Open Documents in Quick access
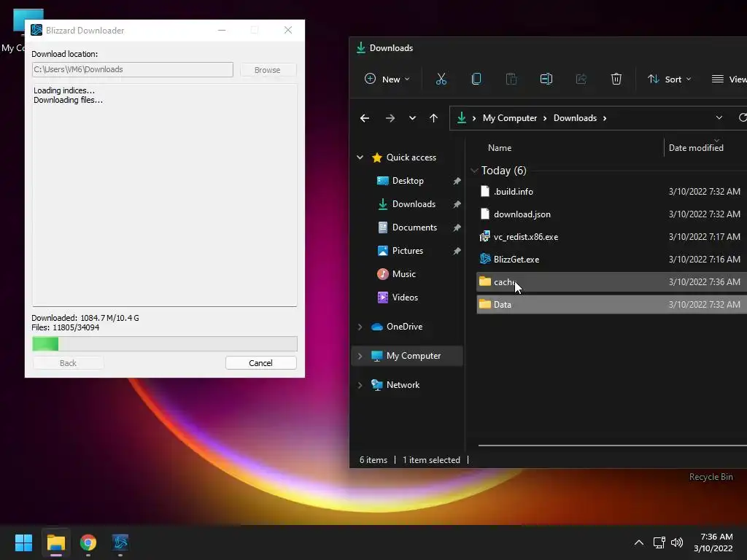 [x=414, y=227]
